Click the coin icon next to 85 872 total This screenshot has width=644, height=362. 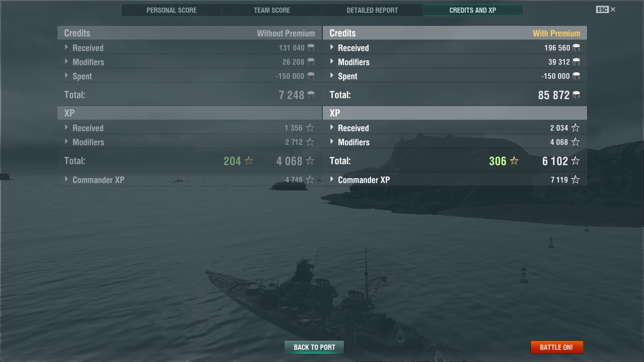[x=576, y=95]
